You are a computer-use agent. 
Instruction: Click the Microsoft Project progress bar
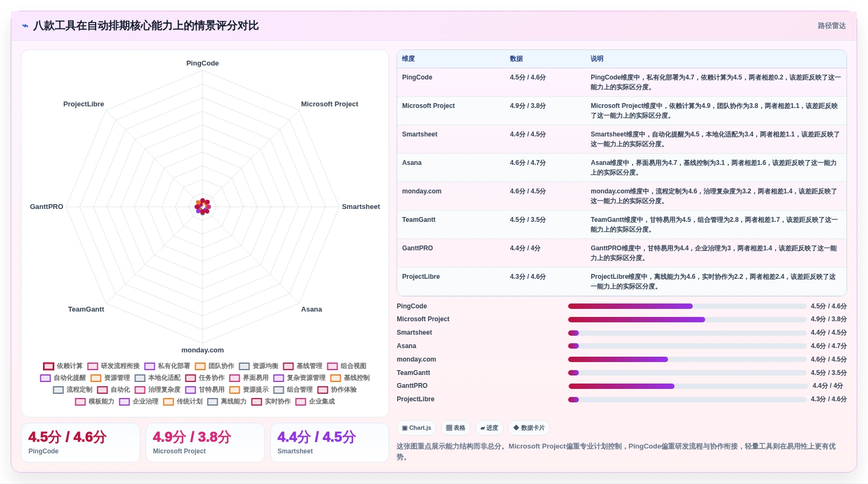(687, 320)
